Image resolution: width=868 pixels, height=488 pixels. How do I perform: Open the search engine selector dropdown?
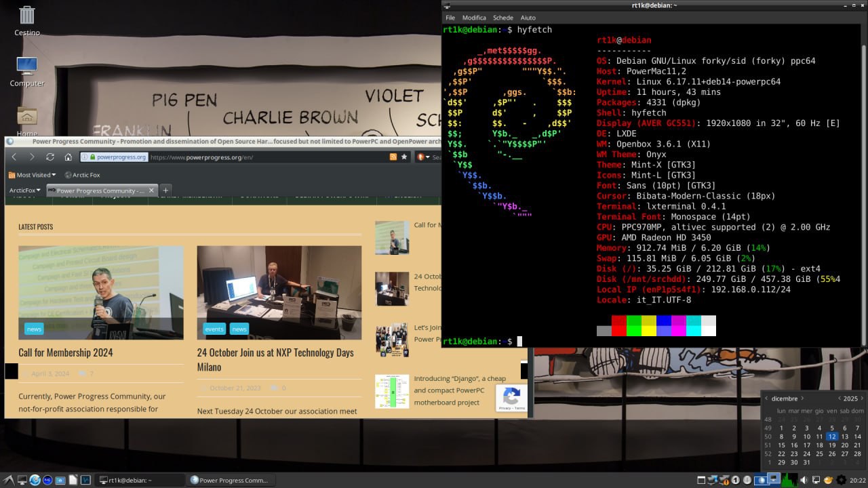tap(422, 157)
